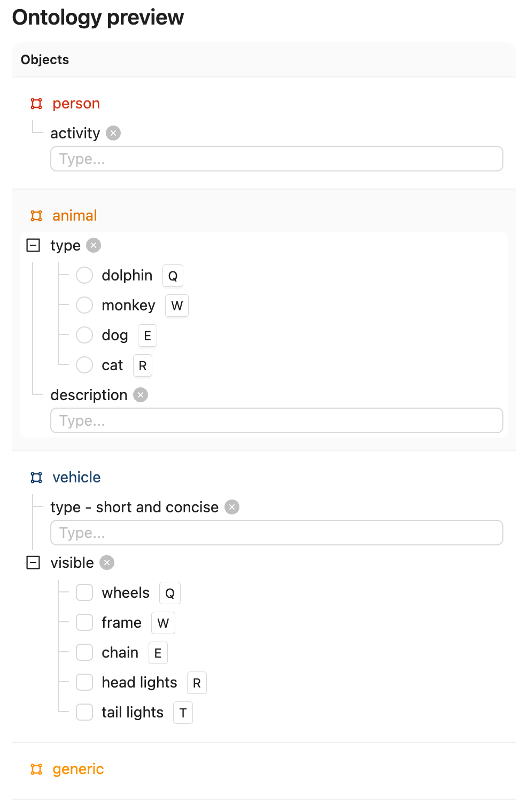The image size is (528, 812).
Task: Choose the cat radio option
Action: 84,365
